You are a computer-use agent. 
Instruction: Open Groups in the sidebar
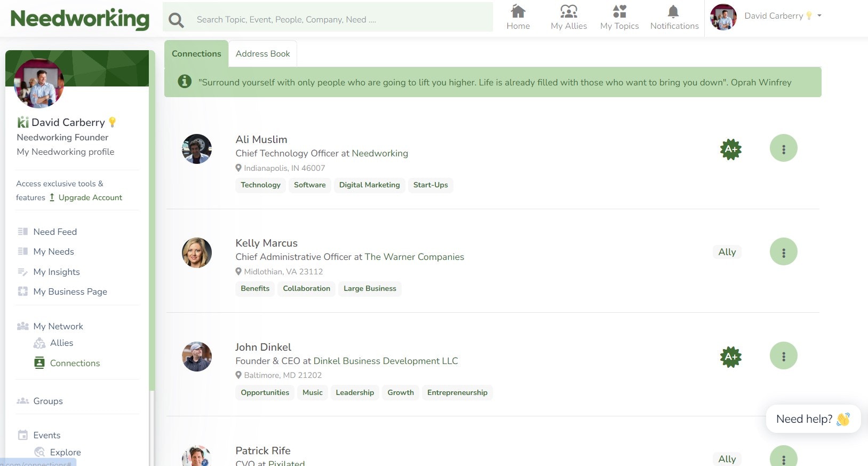coord(47,401)
